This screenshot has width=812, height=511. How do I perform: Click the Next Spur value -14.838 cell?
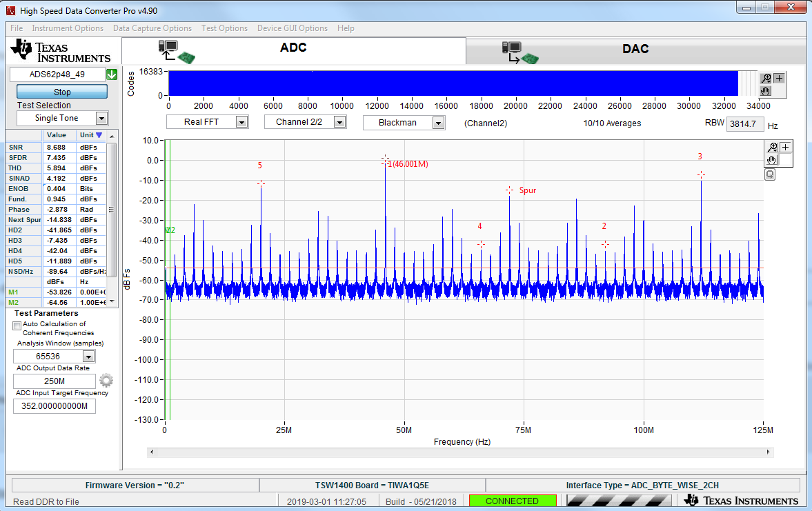tap(59, 219)
